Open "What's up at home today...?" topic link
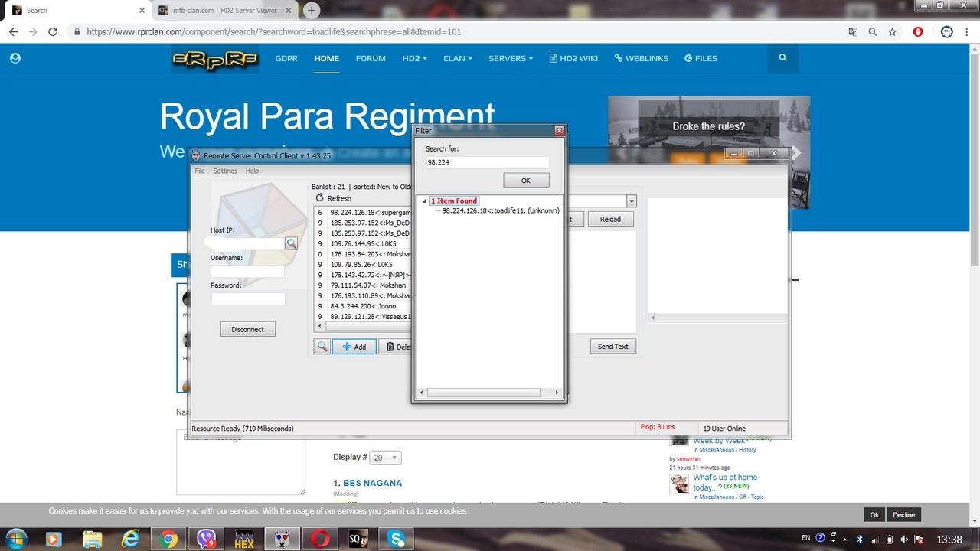This screenshot has width=980, height=551. click(x=725, y=482)
